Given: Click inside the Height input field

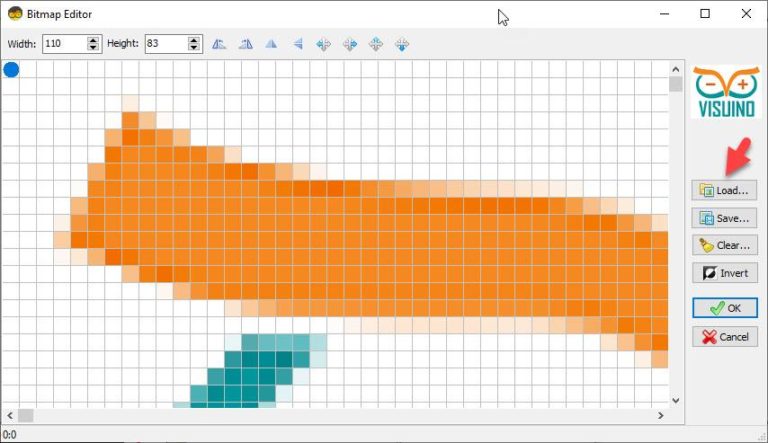Looking at the screenshot, I should click(167, 44).
